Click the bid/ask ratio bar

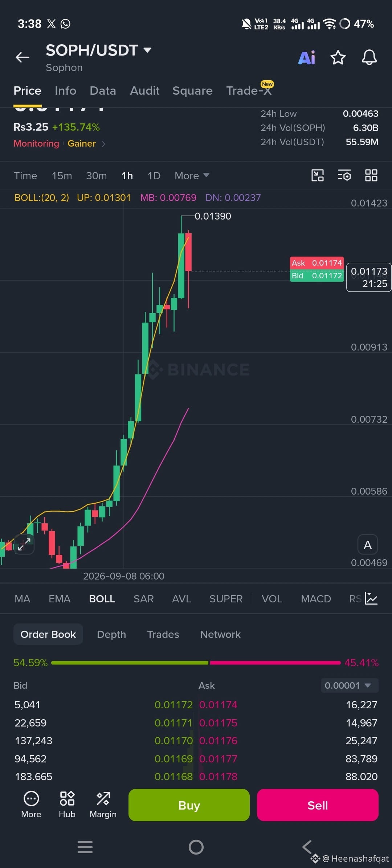pos(196,663)
